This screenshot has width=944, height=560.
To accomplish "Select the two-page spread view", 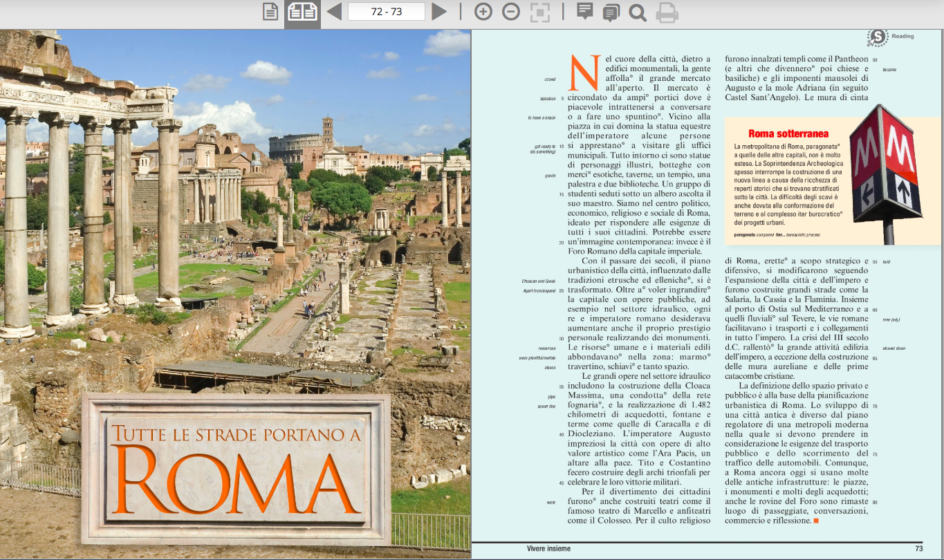I will [x=302, y=12].
